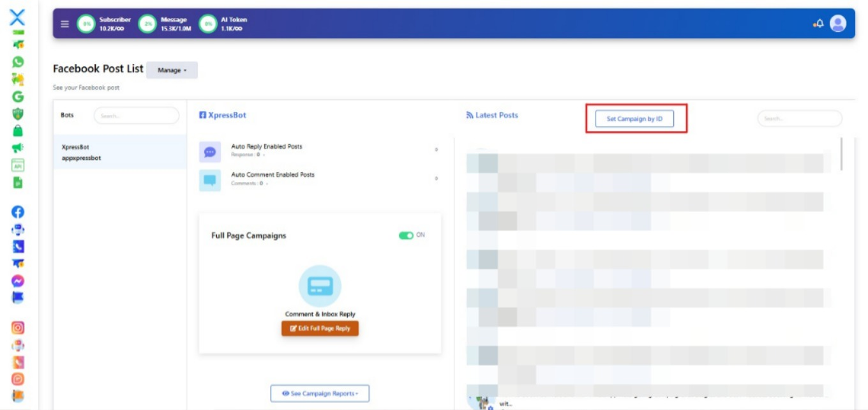Open the WhatsApp icon in the sidebar
Screen dimensions: 868x410
click(18, 62)
